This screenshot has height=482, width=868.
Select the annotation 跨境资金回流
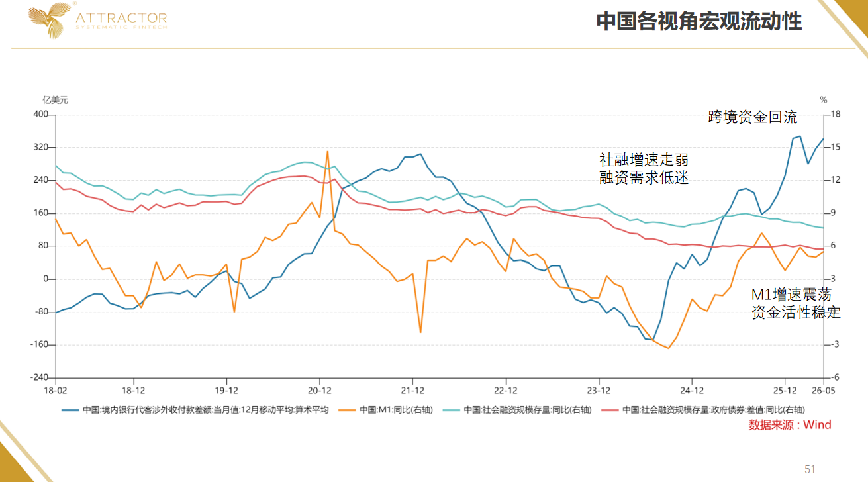coord(753,118)
